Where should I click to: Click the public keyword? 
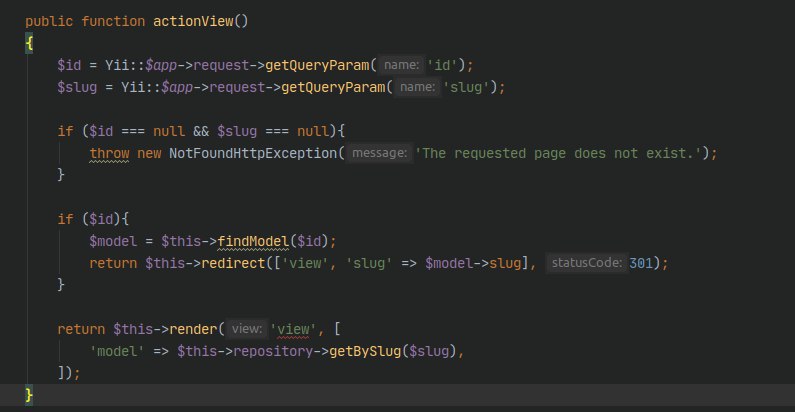[49, 21]
